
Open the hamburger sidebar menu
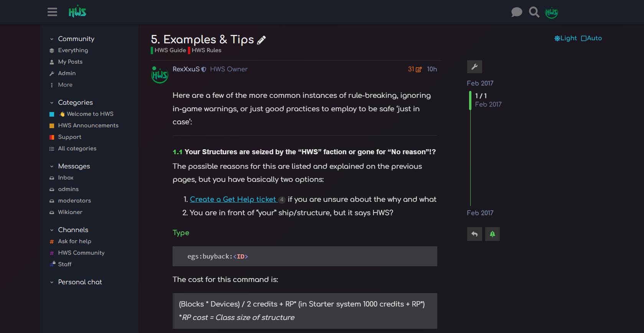52,12
